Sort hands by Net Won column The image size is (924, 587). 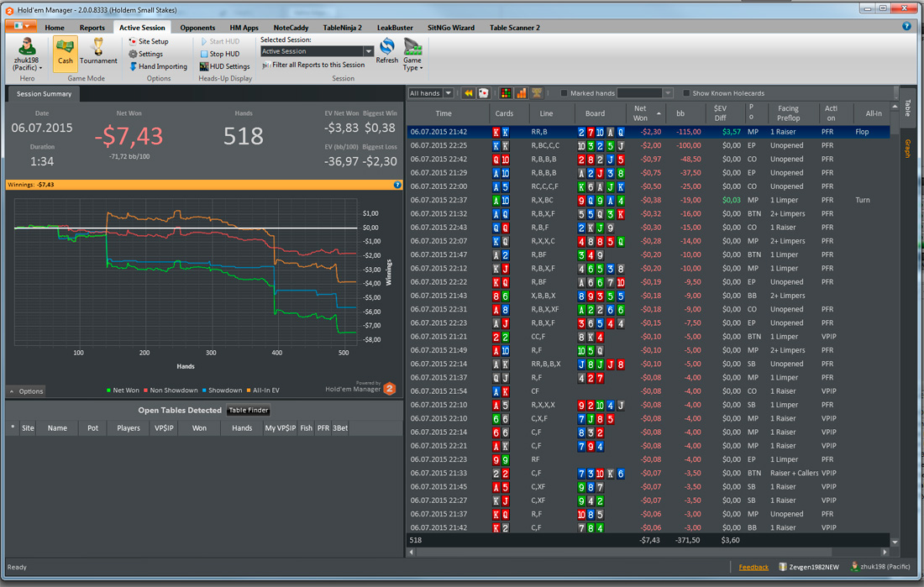tap(645, 113)
